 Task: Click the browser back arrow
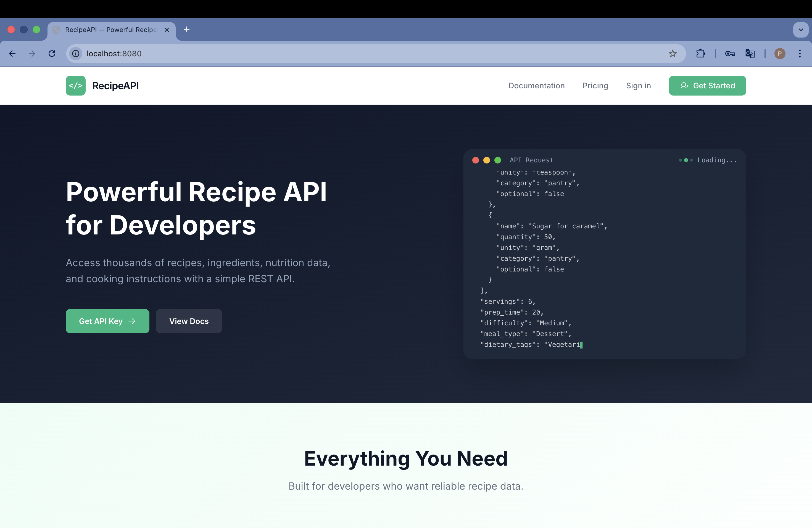click(12, 54)
